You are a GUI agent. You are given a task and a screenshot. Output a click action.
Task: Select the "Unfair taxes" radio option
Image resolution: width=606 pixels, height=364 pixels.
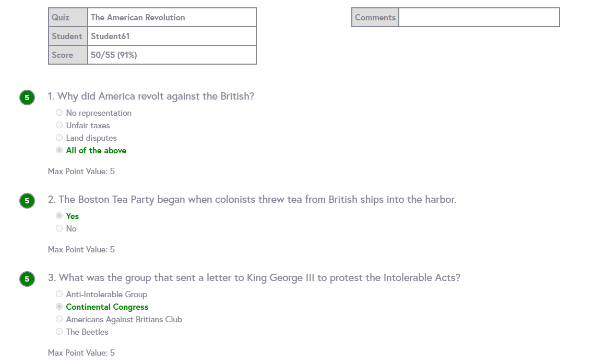pos(60,125)
